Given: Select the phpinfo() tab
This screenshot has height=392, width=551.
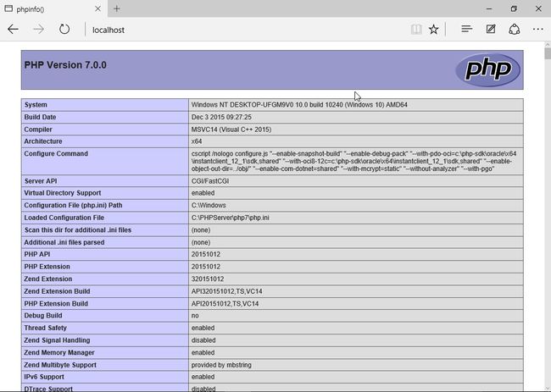Looking at the screenshot, I should pyautogui.click(x=53, y=8).
